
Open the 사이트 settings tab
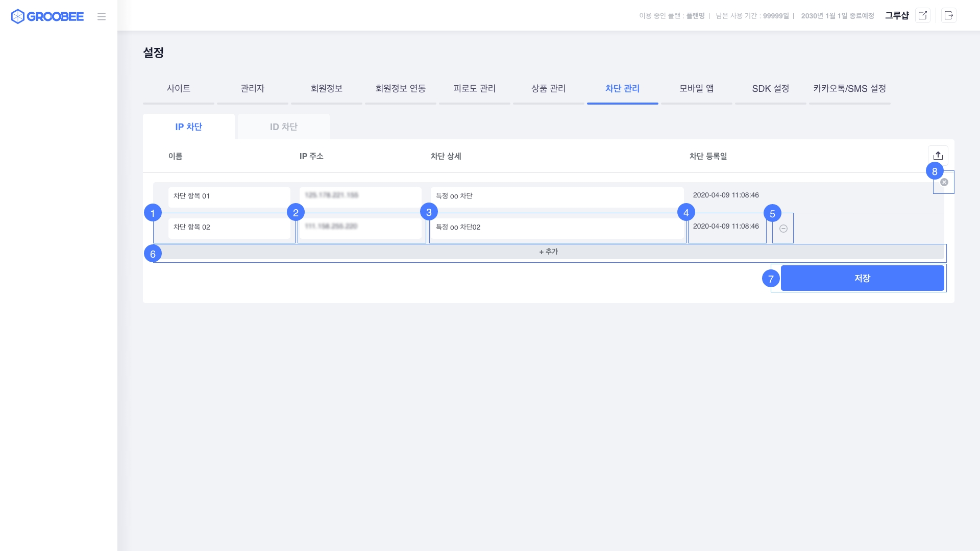point(178,88)
